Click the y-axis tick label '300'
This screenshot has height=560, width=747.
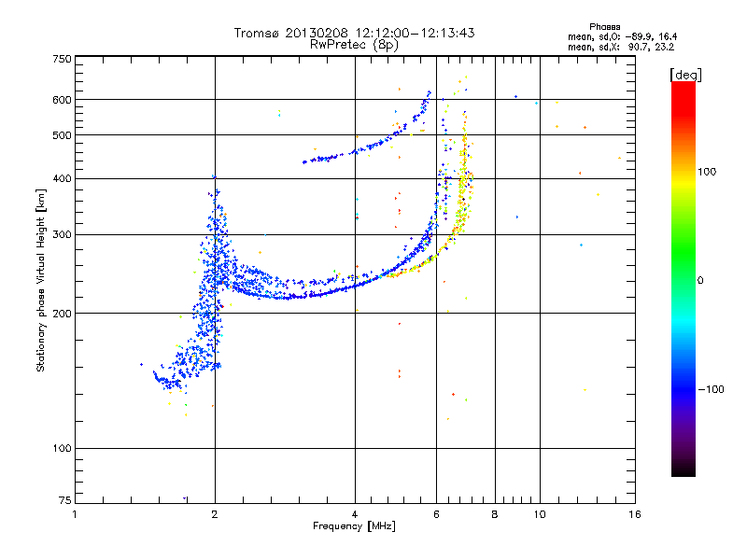(62, 235)
